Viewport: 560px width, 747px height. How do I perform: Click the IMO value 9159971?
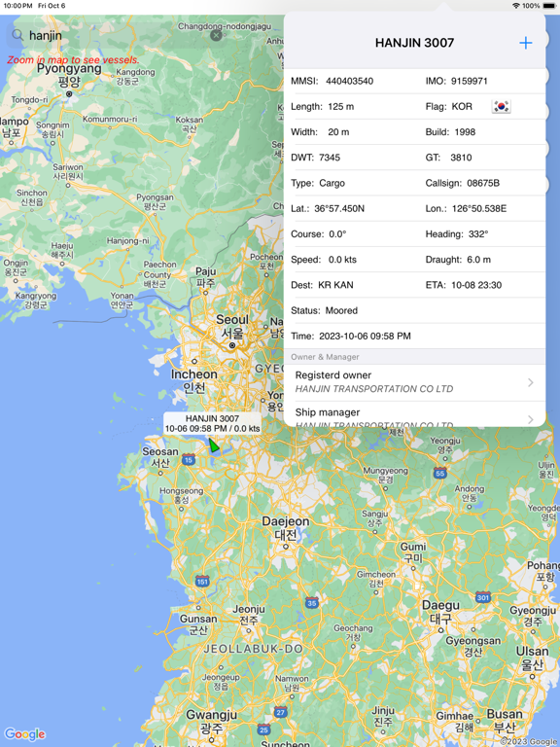pos(469,81)
